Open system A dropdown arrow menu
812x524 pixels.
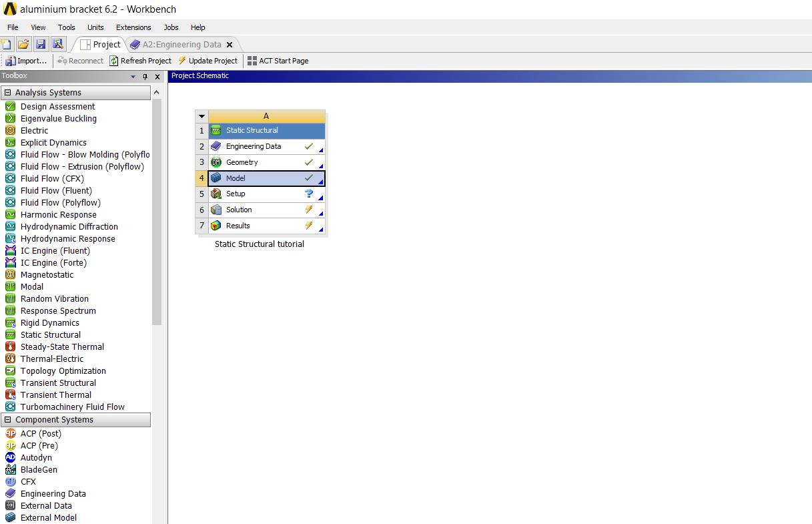click(x=201, y=116)
